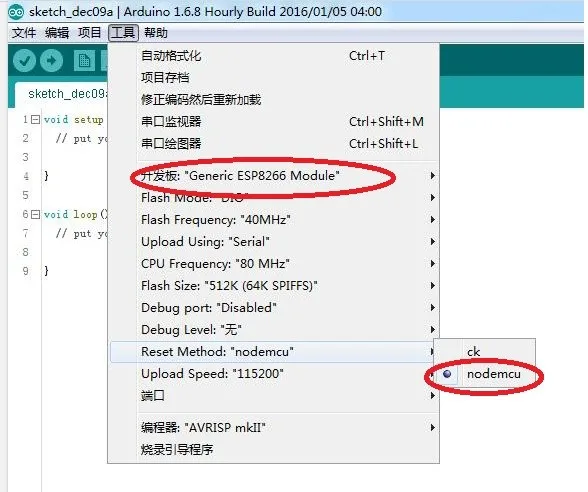
Task: Expand the Flash Size 512K submenu
Action: pos(274,286)
